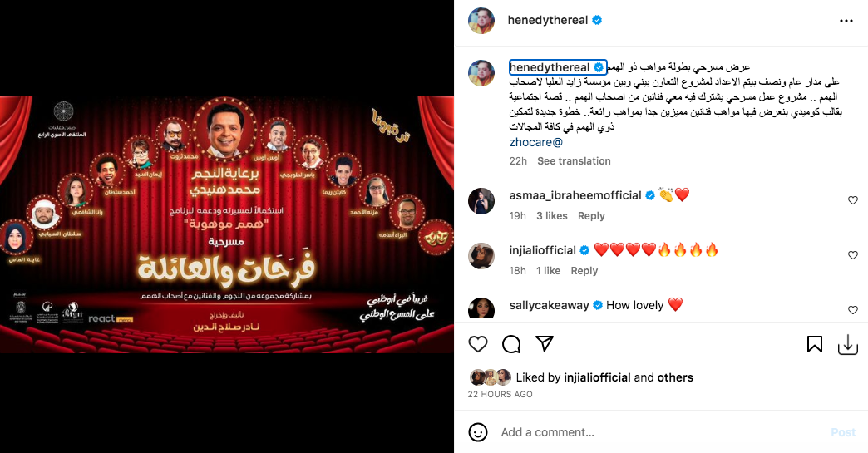Open the @zhocare mention link
Screen dimensions: 868x453
pos(536,142)
